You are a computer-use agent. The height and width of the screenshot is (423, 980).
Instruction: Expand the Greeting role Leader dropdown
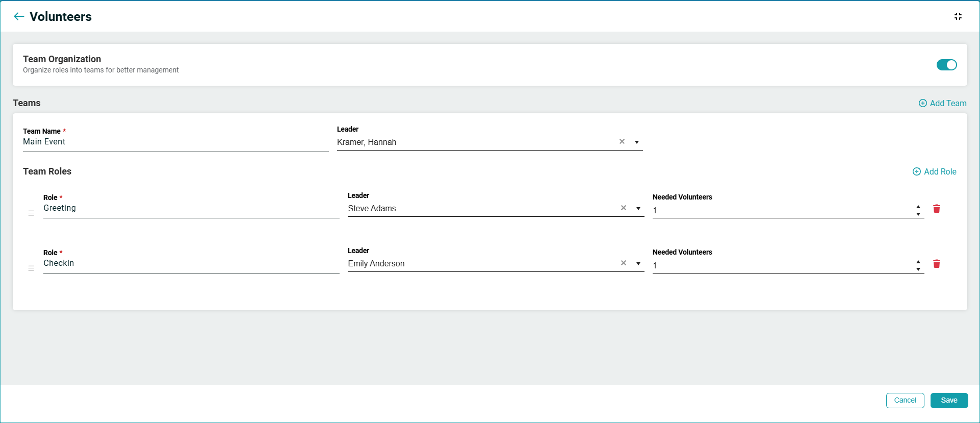click(638, 209)
